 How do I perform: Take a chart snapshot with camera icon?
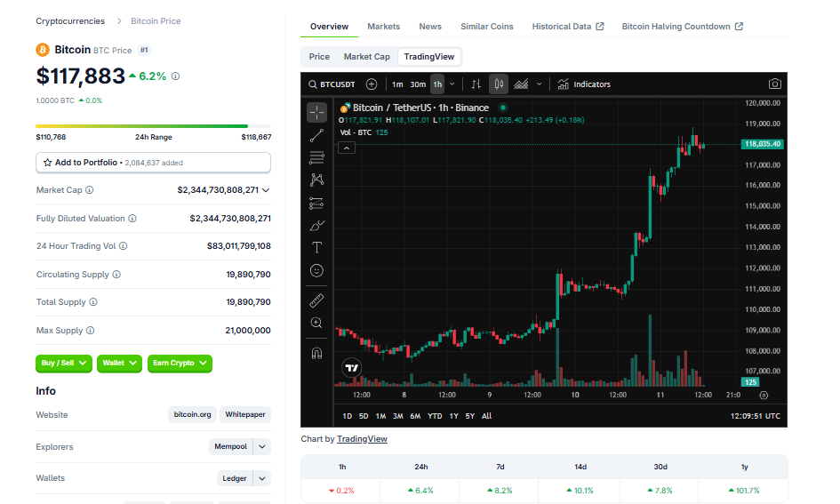[x=774, y=84]
